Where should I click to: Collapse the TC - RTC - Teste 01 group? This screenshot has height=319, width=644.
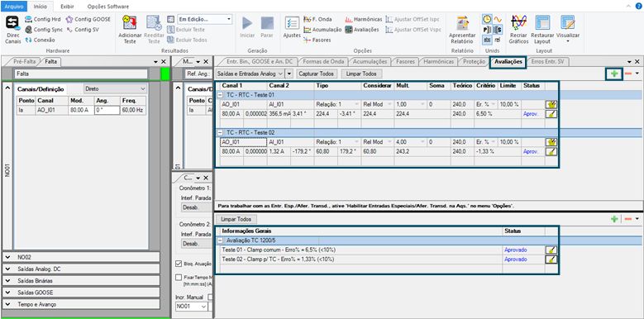(x=220, y=95)
